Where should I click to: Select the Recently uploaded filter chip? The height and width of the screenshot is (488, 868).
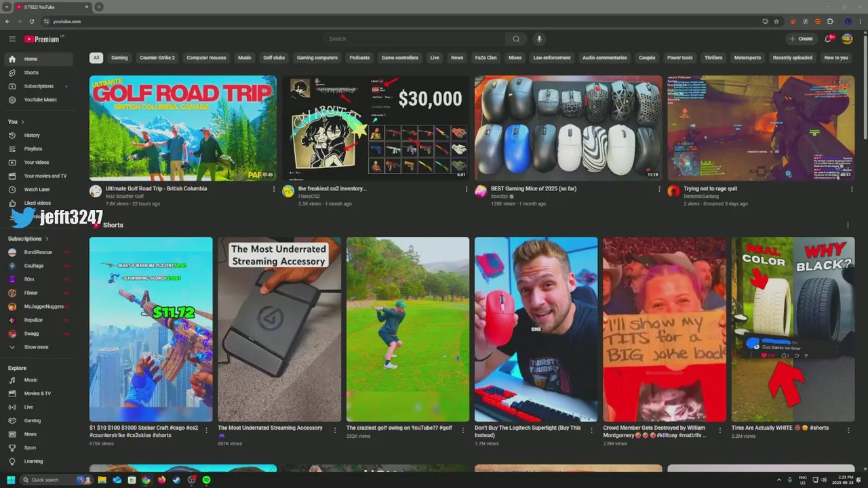click(792, 58)
